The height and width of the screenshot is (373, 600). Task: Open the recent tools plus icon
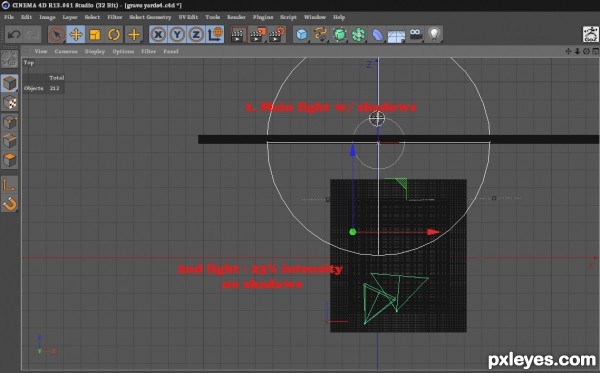[134, 35]
